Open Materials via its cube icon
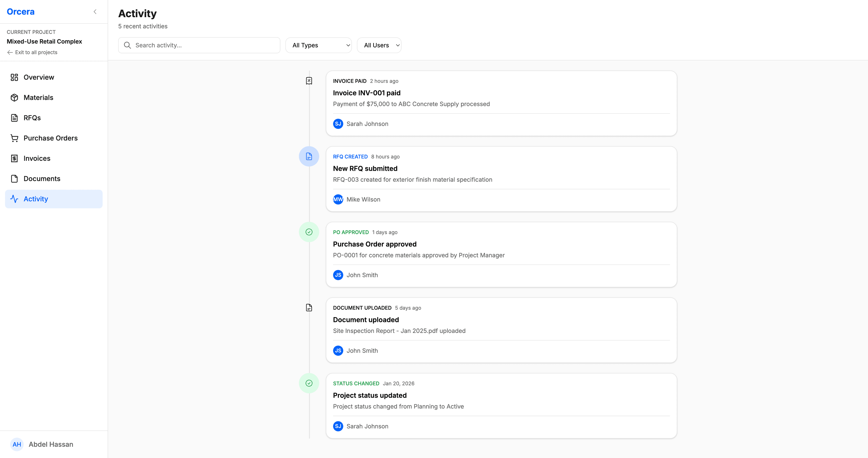Image resolution: width=868 pixels, height=458 pixels. (14, 97)
